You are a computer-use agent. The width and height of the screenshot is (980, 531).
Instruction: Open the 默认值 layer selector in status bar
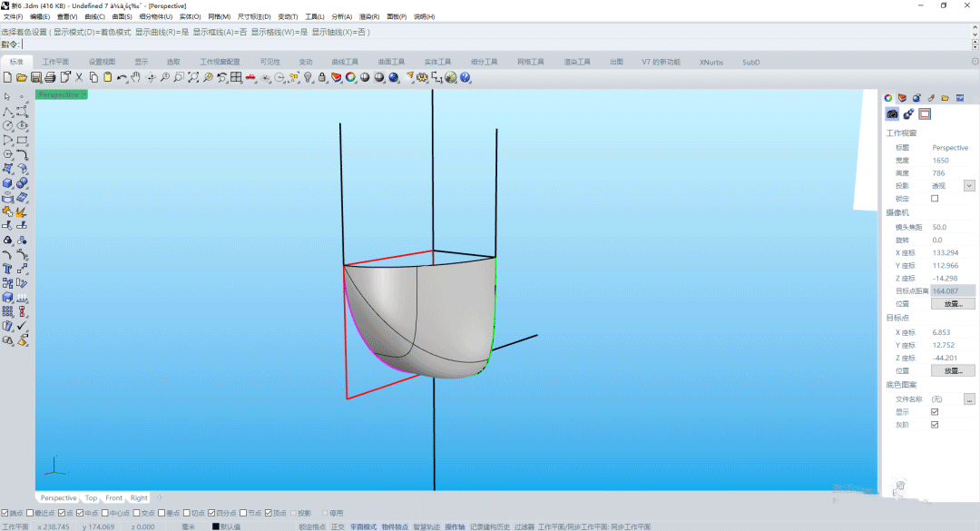226,526
